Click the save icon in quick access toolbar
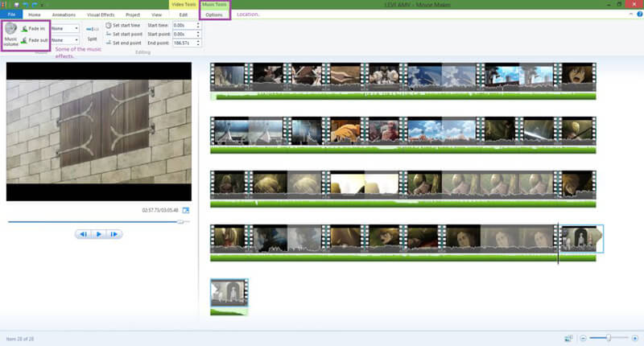The height and width of the screenshot is (346, 644). click(x=17, y=5)
